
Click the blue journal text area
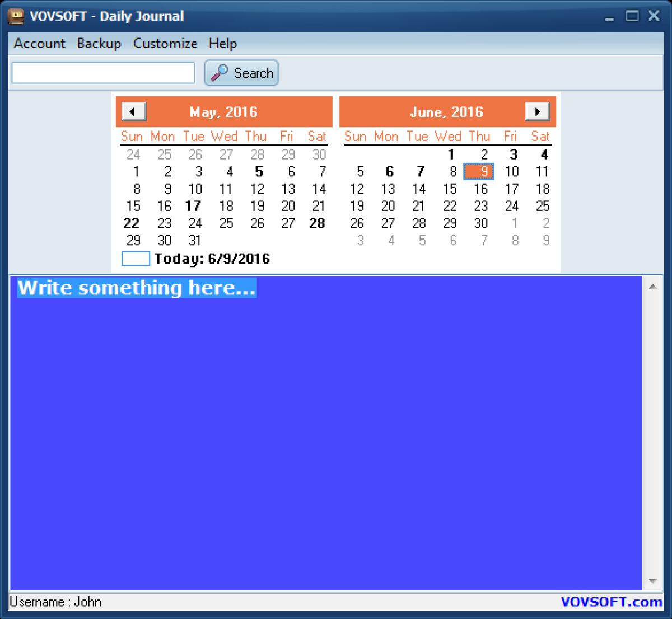[x=325, y=437]
